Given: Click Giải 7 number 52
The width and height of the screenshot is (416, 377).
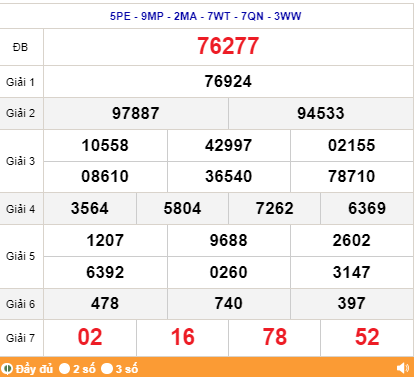Looking at the screenshot, I should coord(367,337).
